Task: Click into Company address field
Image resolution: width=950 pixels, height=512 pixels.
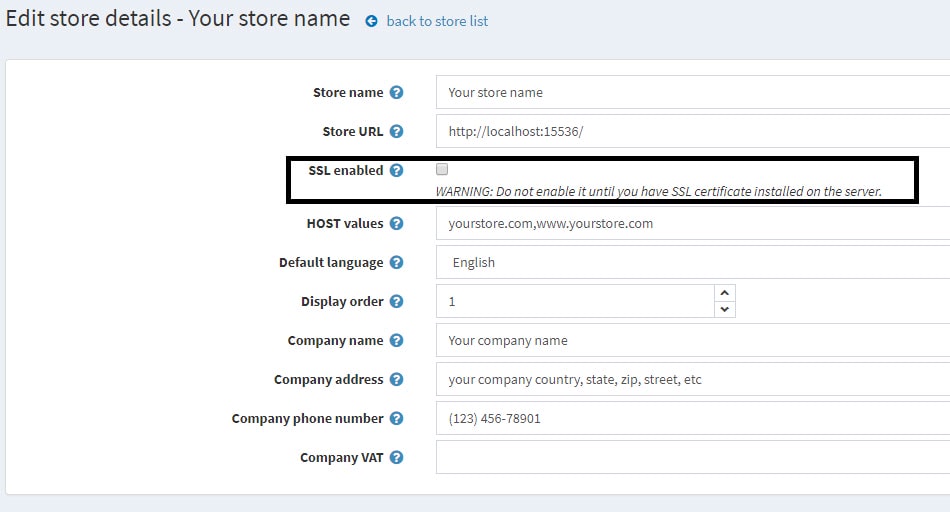Action: point(693,379)
